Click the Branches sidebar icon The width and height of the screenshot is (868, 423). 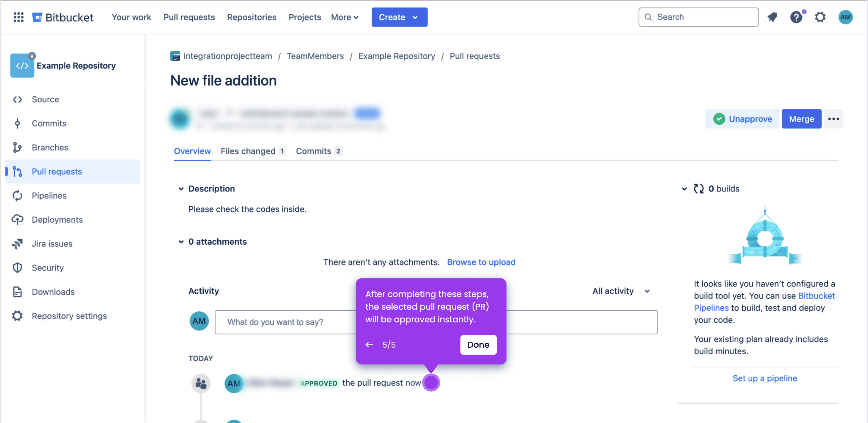pos(17,148)
